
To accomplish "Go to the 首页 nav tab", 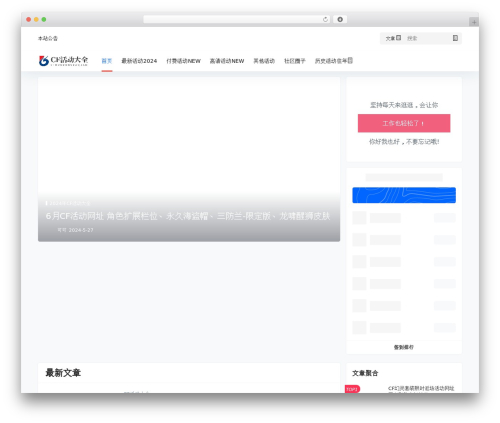I will point(107,61).
